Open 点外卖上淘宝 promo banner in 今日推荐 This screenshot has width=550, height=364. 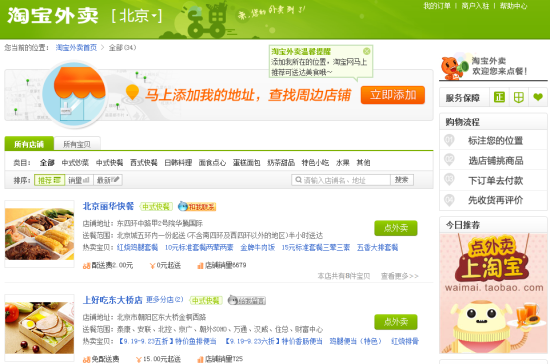click(x=493, y=294)
